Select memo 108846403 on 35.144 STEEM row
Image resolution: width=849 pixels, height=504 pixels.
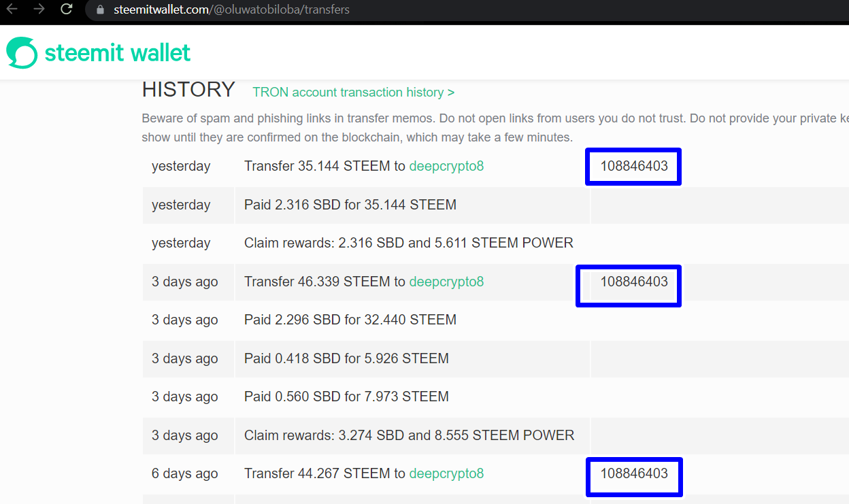[x=634, y=166]
